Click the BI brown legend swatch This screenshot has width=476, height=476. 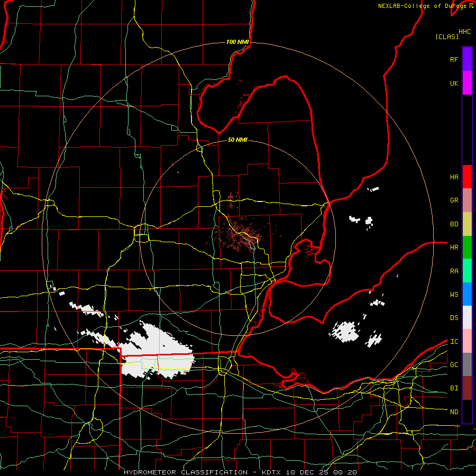467,388
